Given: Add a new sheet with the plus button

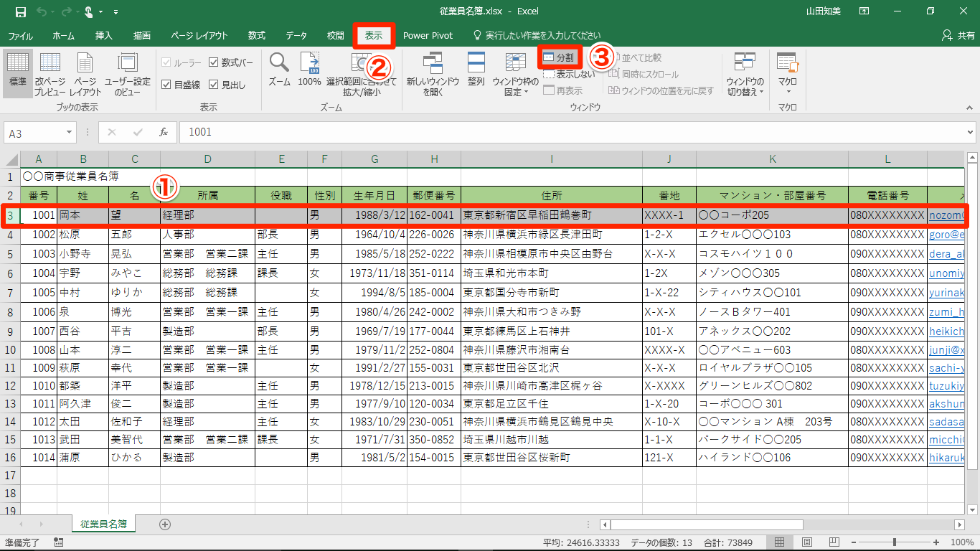Looking at the screenshot, I should point(165,524).
